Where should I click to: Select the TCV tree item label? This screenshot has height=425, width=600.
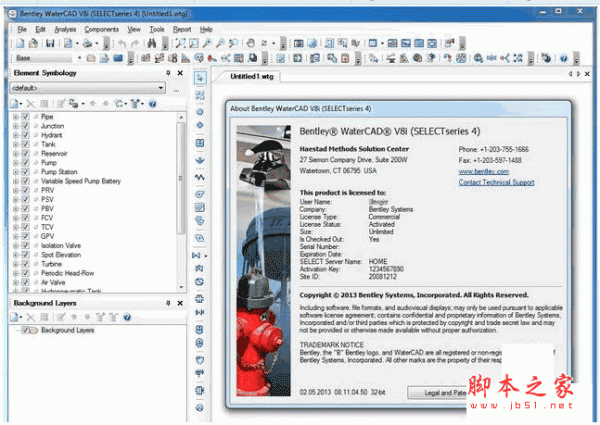pos(47,227)
